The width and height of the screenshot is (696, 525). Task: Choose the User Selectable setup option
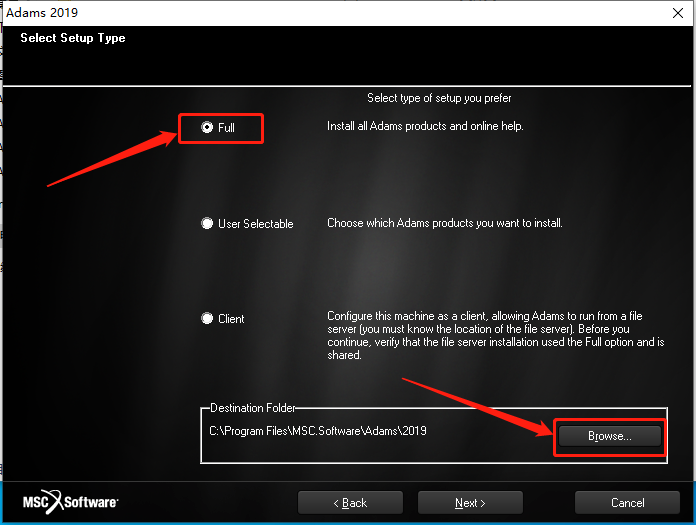coord(207,223)
